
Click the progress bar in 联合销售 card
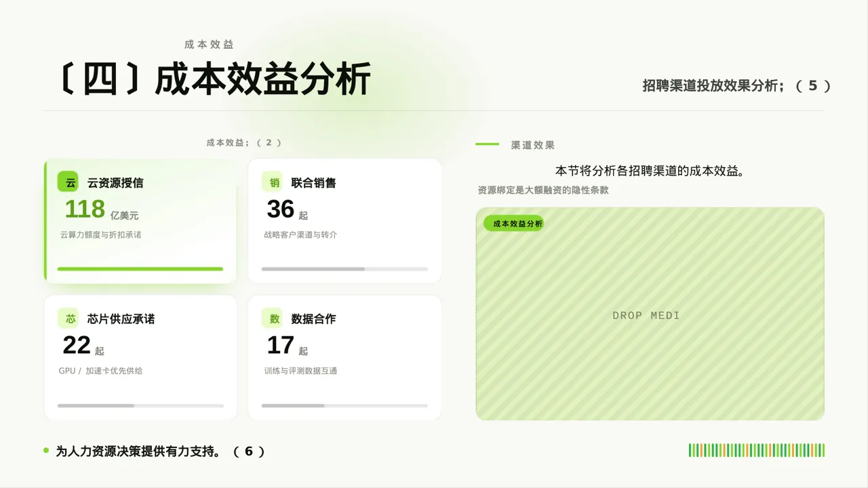coord(344,269)
